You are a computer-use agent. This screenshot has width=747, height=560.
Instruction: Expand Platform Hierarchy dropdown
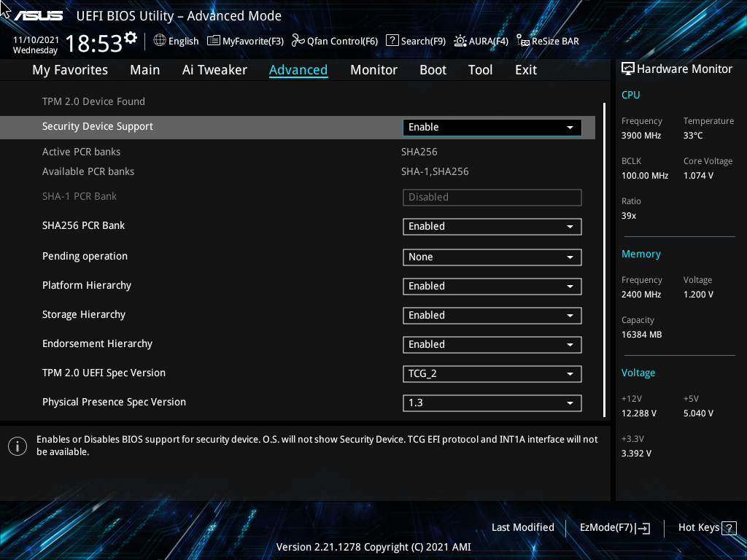[492, 286]
